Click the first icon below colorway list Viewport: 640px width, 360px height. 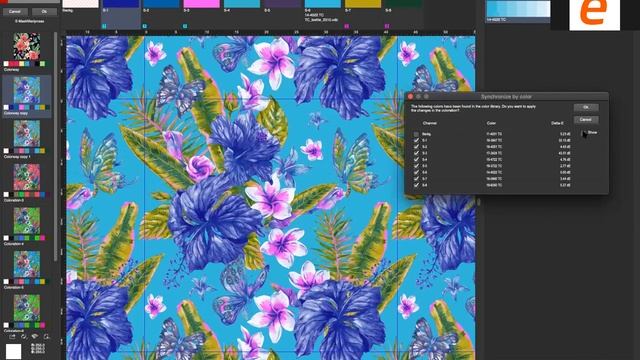coord(13,337)
